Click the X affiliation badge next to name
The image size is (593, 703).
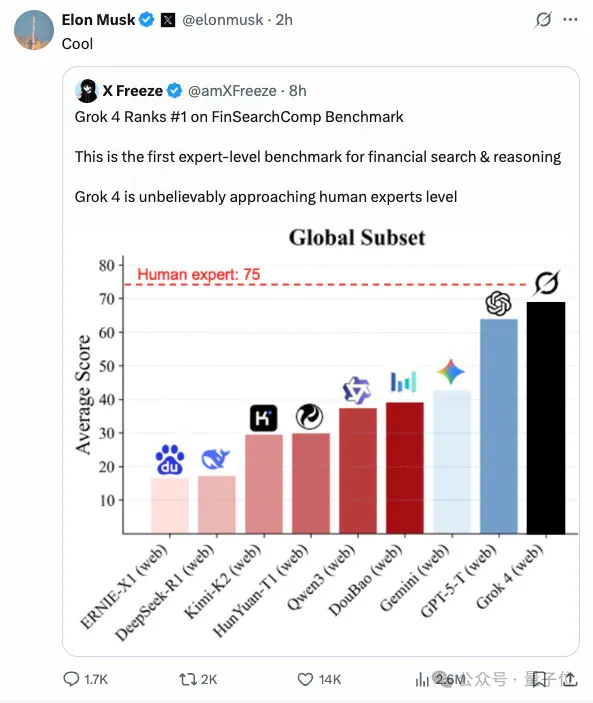tap(168, 20)
